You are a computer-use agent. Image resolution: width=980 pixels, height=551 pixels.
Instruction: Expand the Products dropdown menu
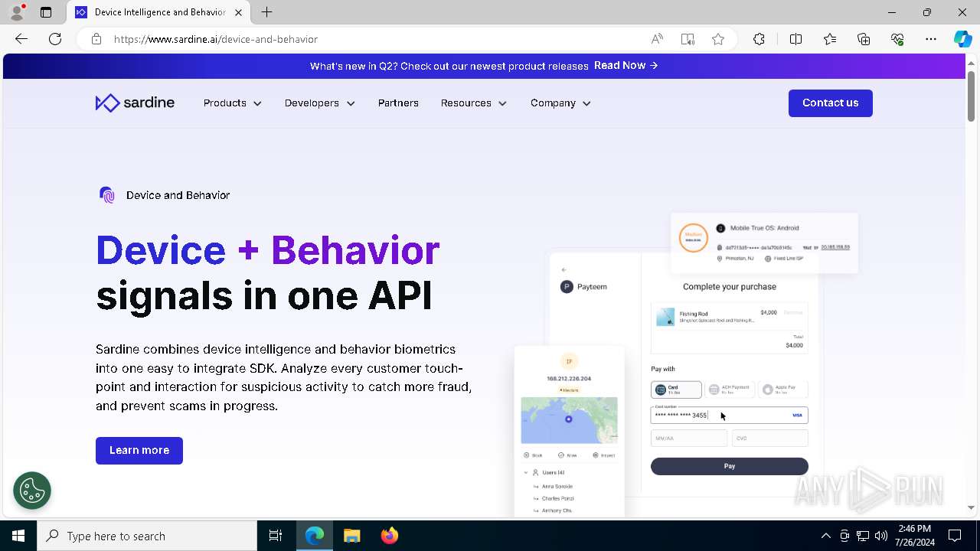[233, 103]
